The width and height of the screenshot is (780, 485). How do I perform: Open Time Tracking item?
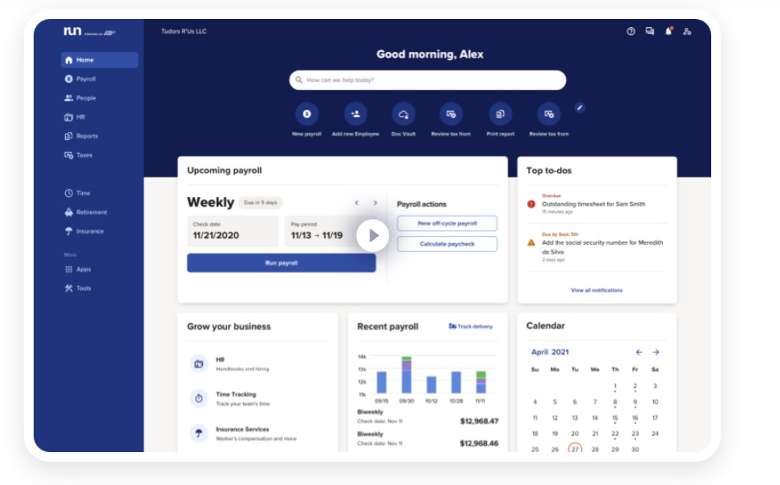[230, 398]
